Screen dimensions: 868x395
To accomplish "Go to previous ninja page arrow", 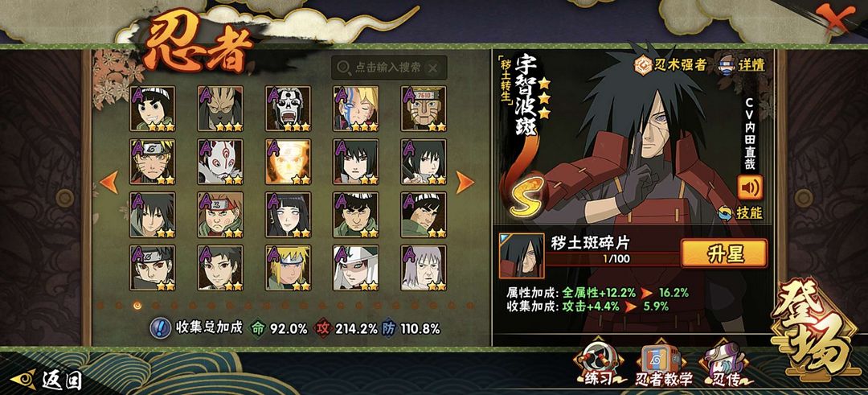I will point(109,183).
